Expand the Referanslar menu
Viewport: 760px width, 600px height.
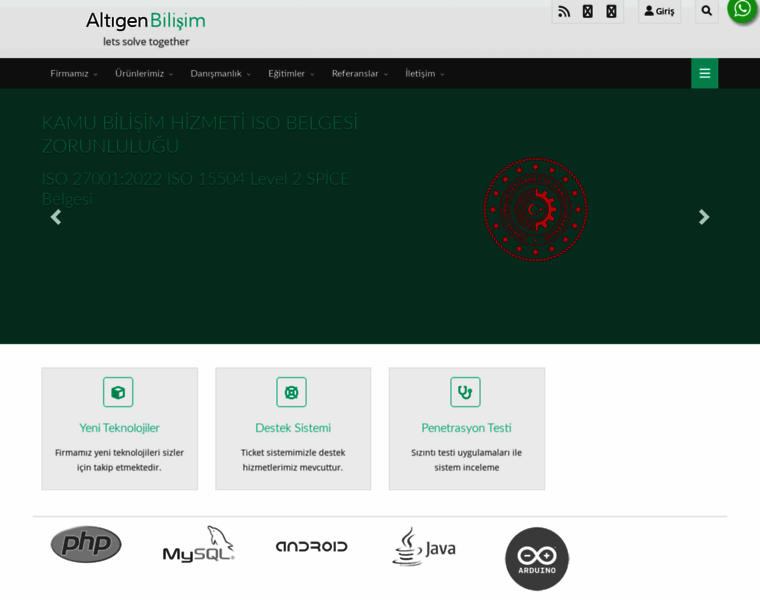click(x=360, y=74)
